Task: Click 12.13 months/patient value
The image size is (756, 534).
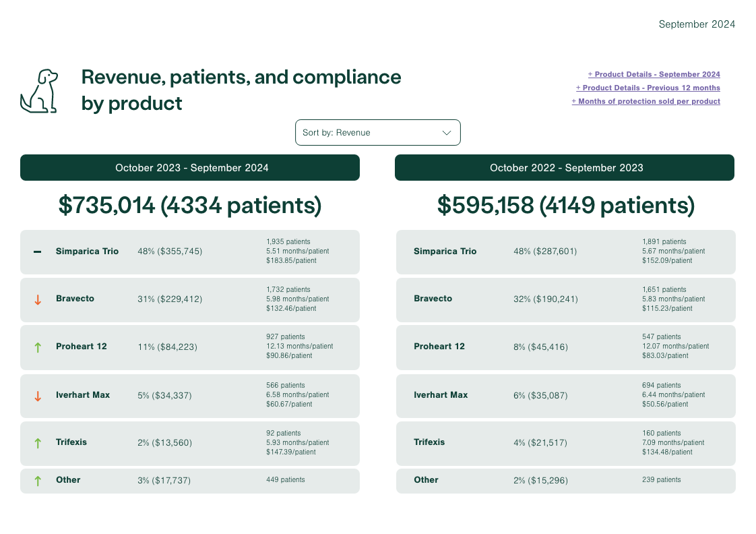Action: point(299,347)
